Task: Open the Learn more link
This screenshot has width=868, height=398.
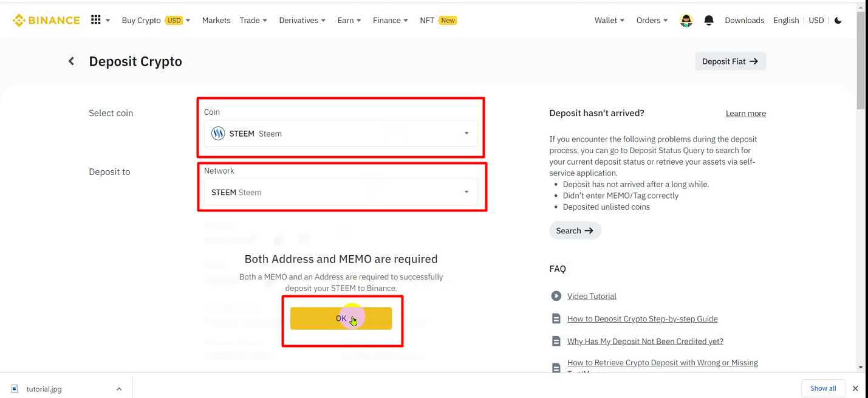Action: [x=745, y=114]
